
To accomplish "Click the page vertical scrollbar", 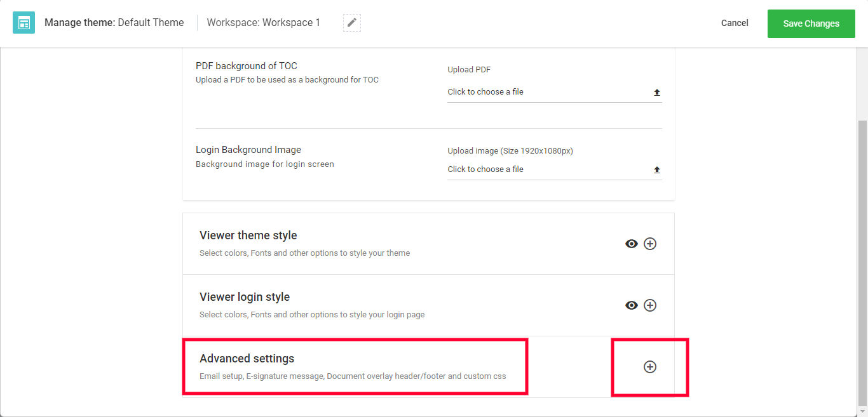I will click(862, 263).
